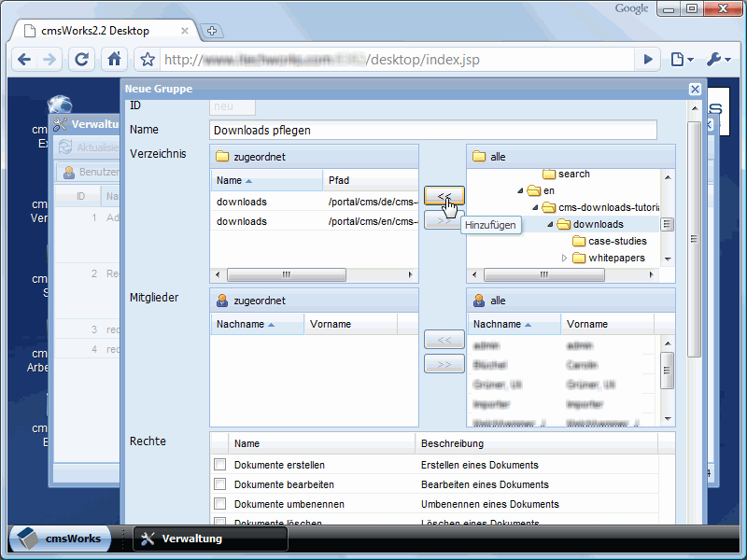This screenshot has height=560, width=747.
Task: Click the user icon of Mitglieder zugeordnet header
Action: click(222, 301)
